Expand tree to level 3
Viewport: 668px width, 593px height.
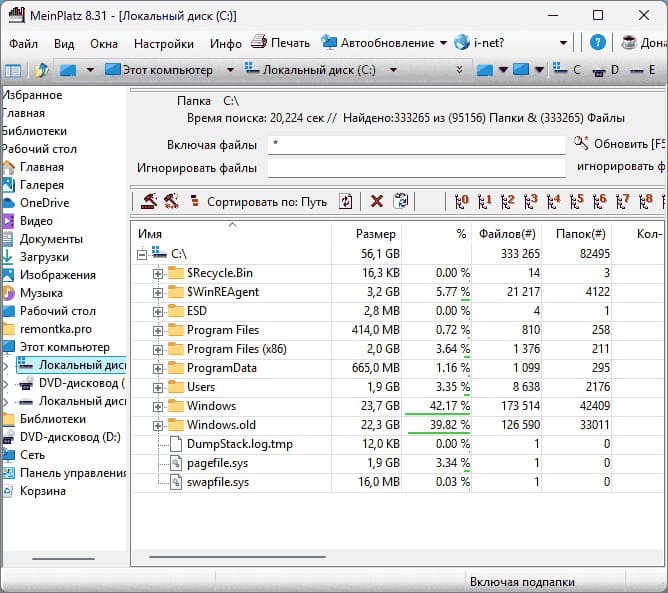[x=530, y=201]
